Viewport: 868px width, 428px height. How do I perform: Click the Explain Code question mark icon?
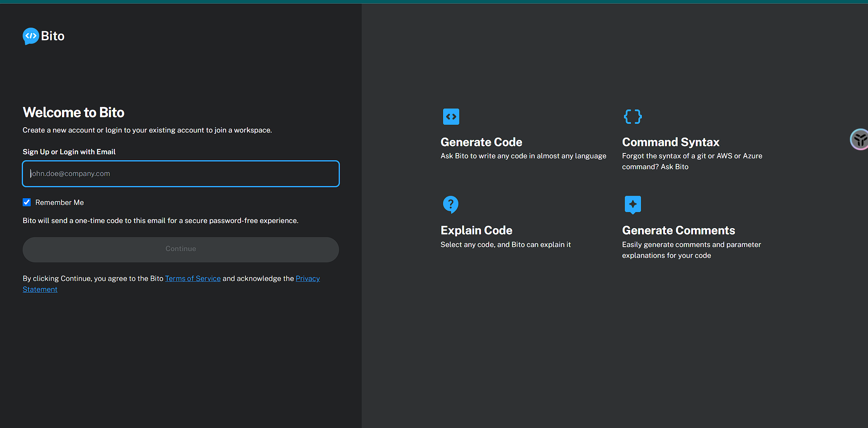450,204
